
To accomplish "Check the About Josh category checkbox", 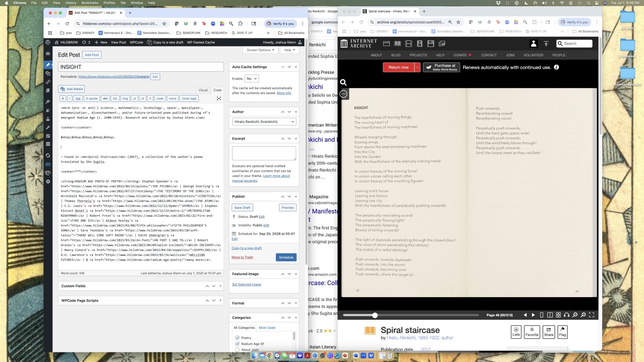I will click(x=237, y=349).
